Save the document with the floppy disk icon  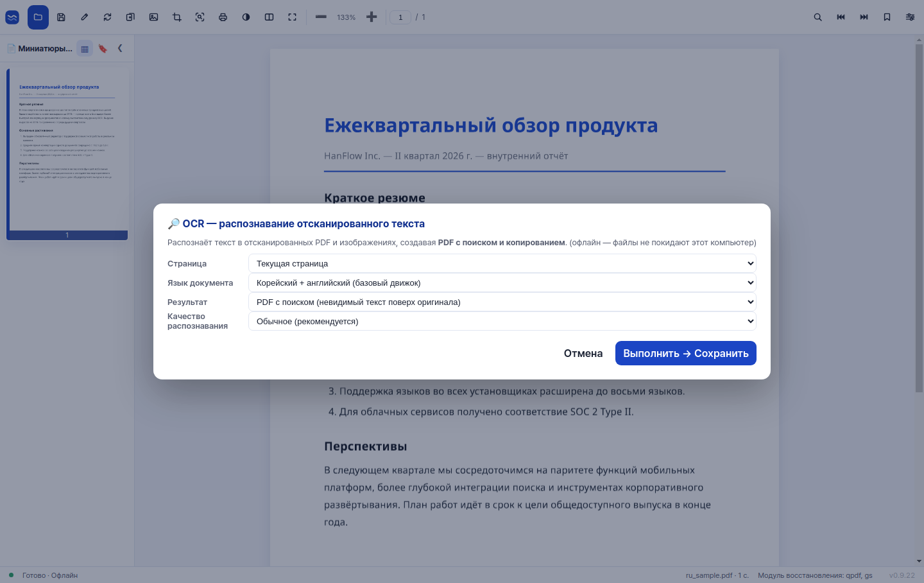click(61, 17)
